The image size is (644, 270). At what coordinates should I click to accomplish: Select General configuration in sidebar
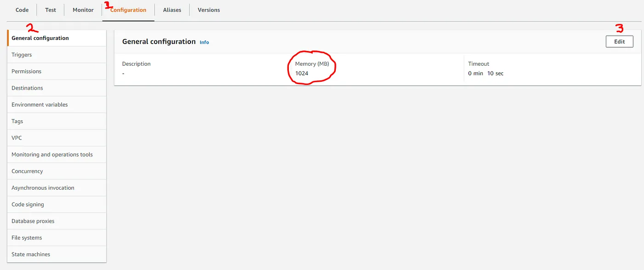click(x=40, y=38)
